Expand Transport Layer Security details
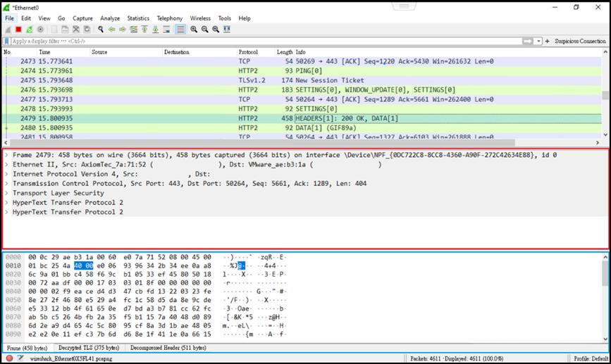Image resolution: width=611 pixels, height=364 pixels. point(7,193)
